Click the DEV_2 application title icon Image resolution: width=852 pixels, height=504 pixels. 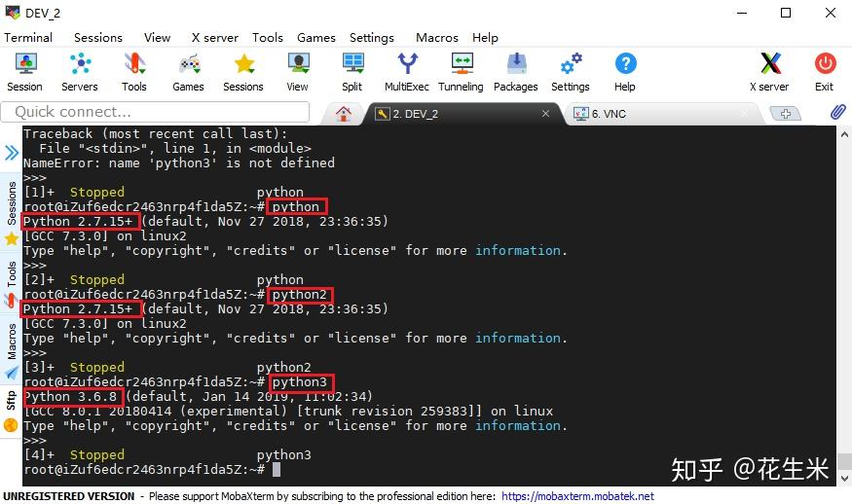(x=12, y=12)
